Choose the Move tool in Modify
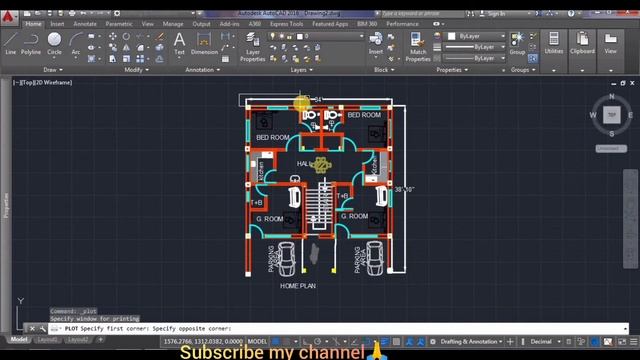640x360 pixels. [113, 37]
